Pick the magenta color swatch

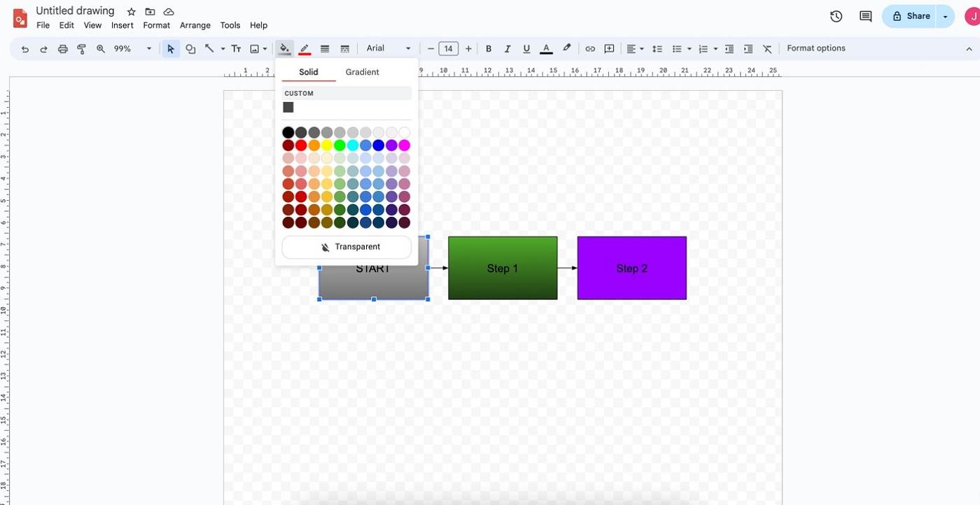coord(404,145)
